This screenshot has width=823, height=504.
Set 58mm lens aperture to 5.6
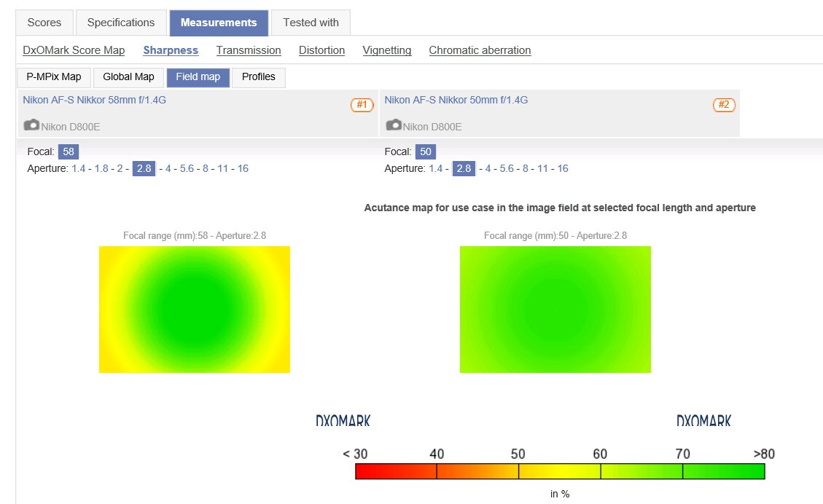(187, 168)
